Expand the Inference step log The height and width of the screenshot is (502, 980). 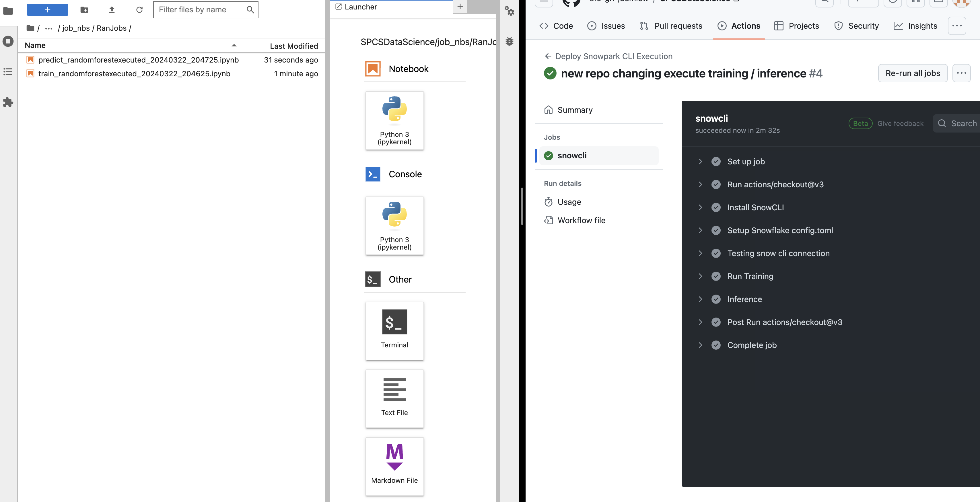click(x=700, y=299)
